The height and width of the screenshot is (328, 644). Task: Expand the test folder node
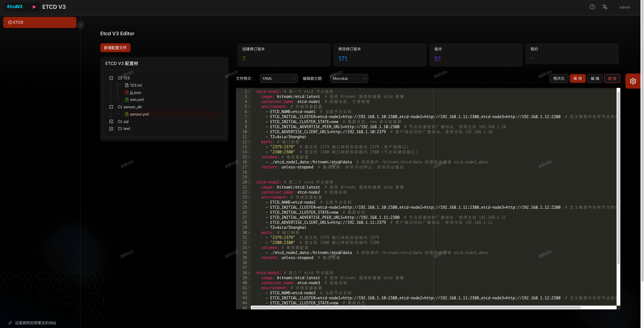coord(111,129)
